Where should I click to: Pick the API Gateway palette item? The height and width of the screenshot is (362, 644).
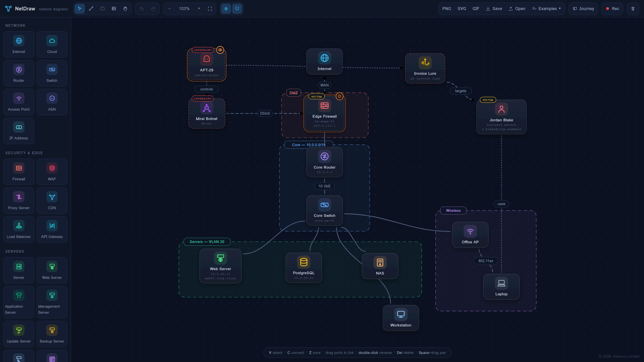point(52,230)
